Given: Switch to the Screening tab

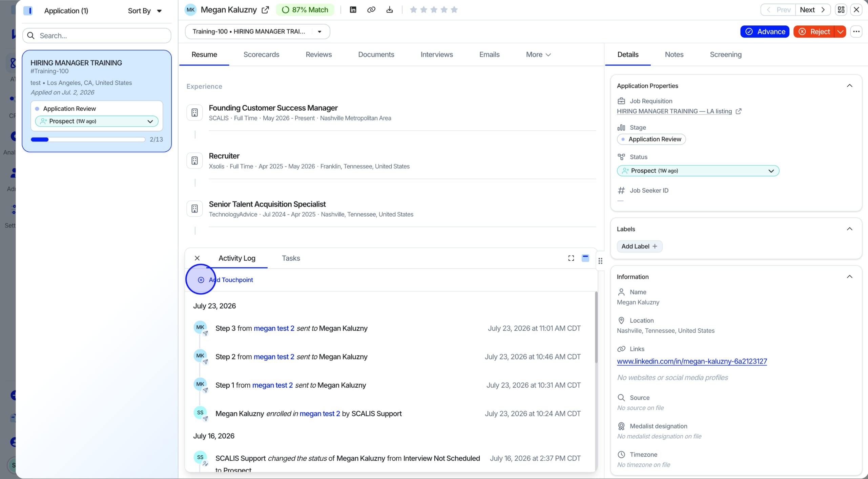Looking at the screenshot, I should (725, 55).
